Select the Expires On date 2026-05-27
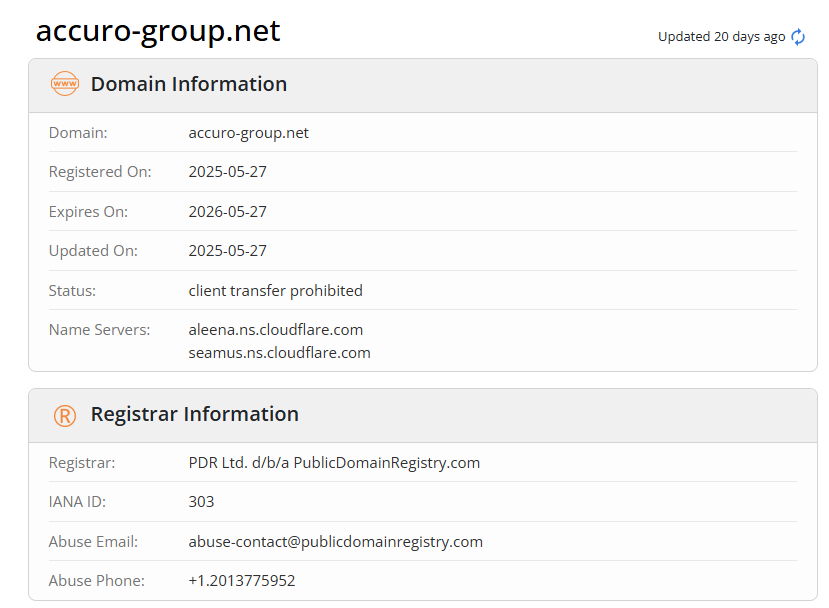 pyautogui.click(x=227, y=211)
